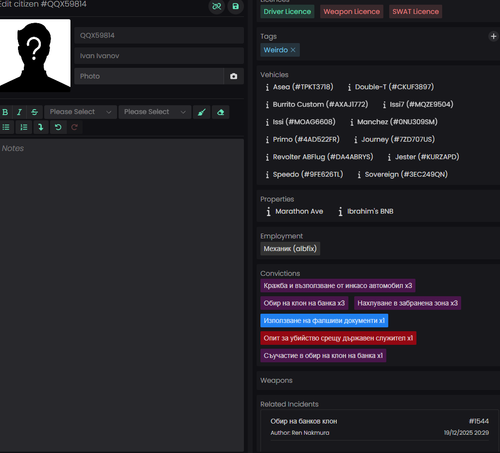Click the Механик (albfix) employment badge
The width and height of the screenshot is (500, 453).
coord(290,249)
